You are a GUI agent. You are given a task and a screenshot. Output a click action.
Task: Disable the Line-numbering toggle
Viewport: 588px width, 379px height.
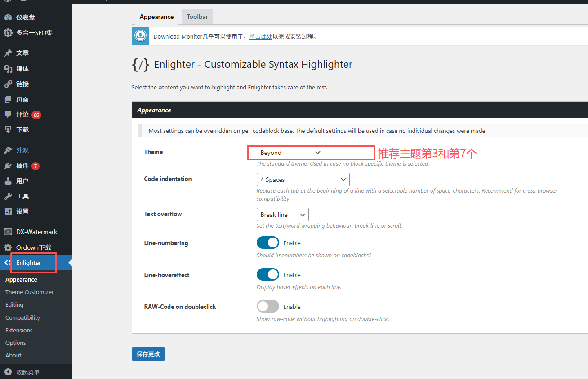pos(268,243)
